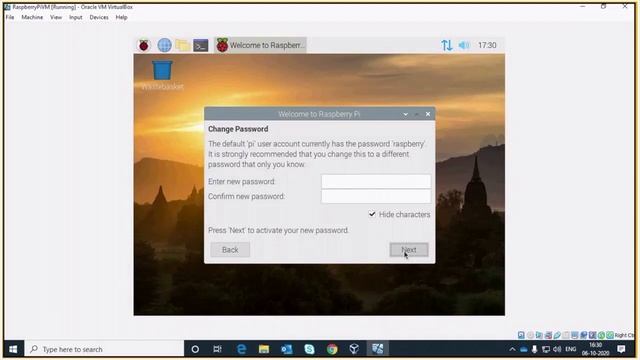Click the Pi panel volume speaker icon

(464, 45)
